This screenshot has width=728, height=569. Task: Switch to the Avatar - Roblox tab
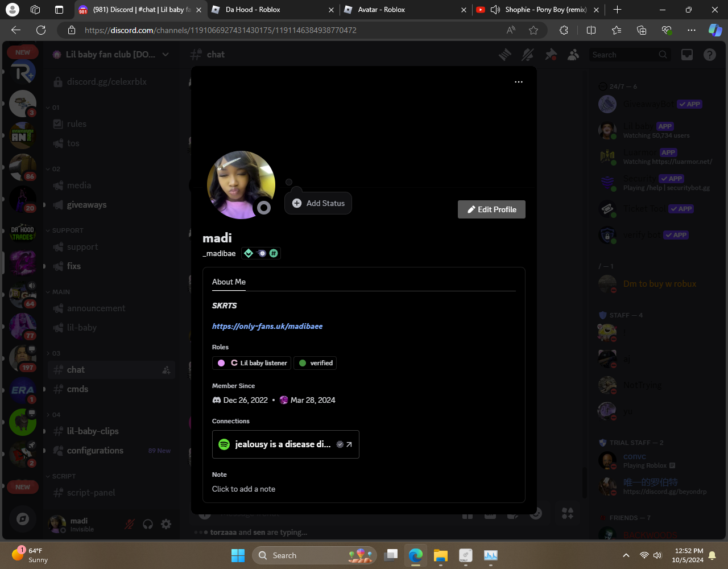click(406, 10)
